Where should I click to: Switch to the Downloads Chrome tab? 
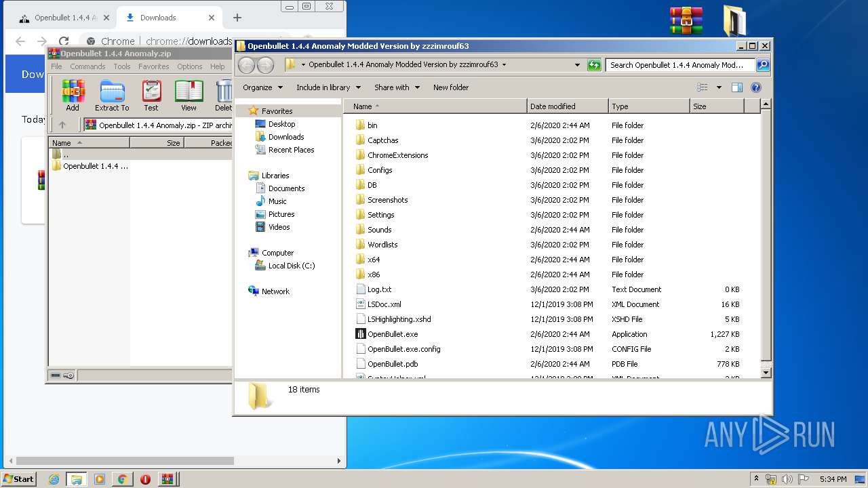(x=167, y=18)
